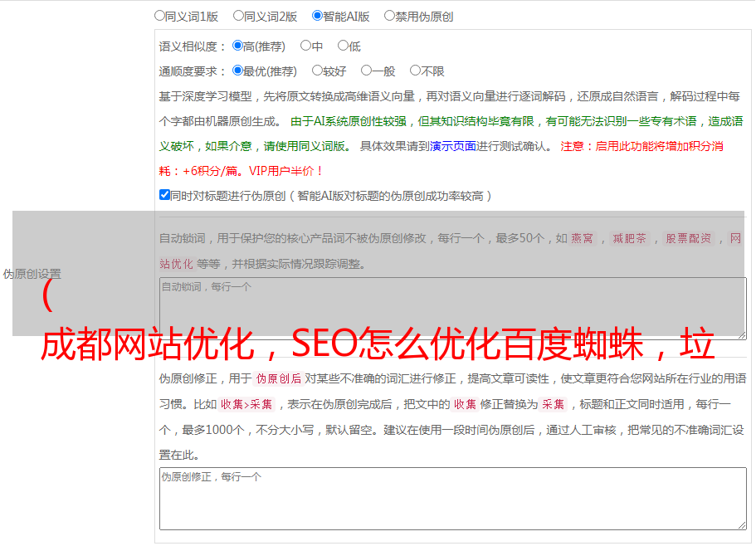Click the 减肥茶 example keyword
Screen dimensions: 756x546
630,238
